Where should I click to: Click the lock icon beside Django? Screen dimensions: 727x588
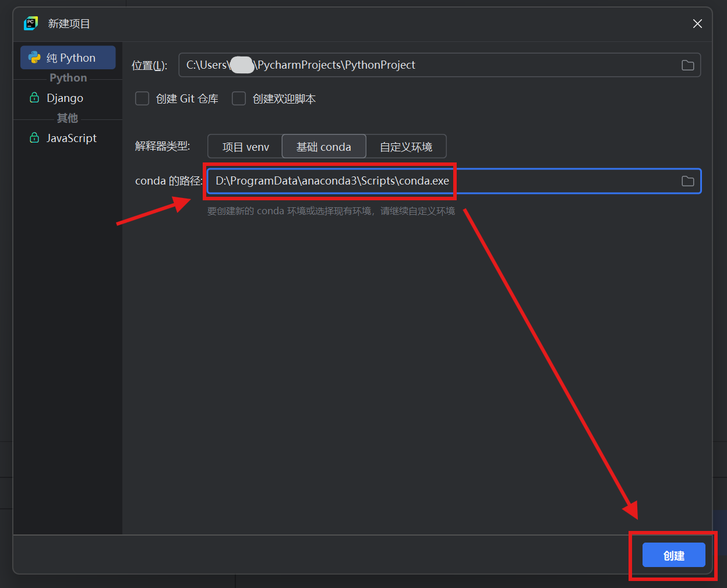pyautogui.click(x=34, y=97)
